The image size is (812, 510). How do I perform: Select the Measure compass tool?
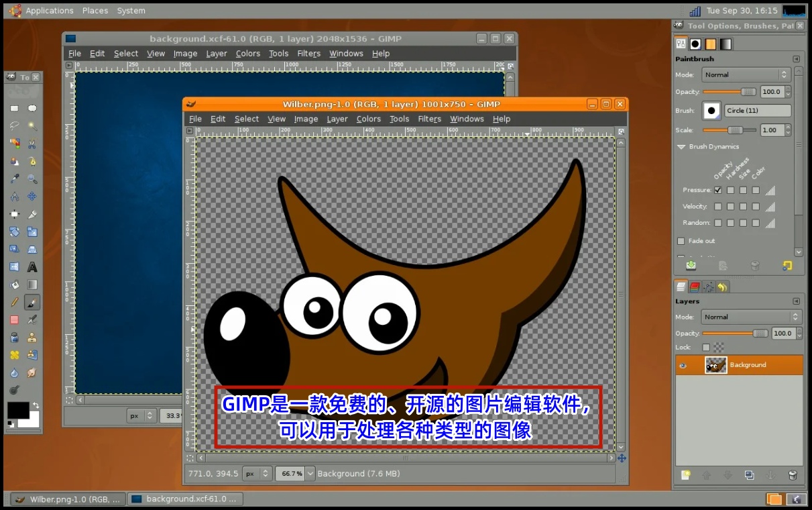(x=14, y=197)
